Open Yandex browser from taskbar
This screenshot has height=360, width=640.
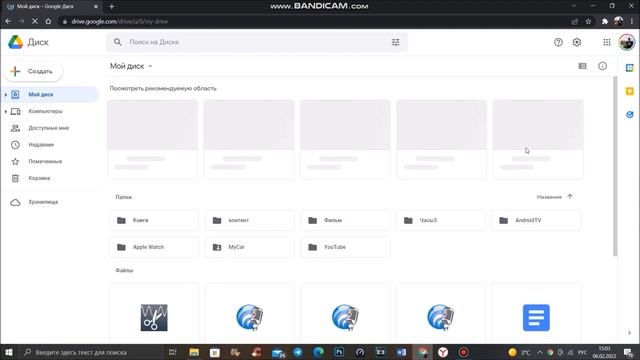pyautogui.click(x=443, y=352)
